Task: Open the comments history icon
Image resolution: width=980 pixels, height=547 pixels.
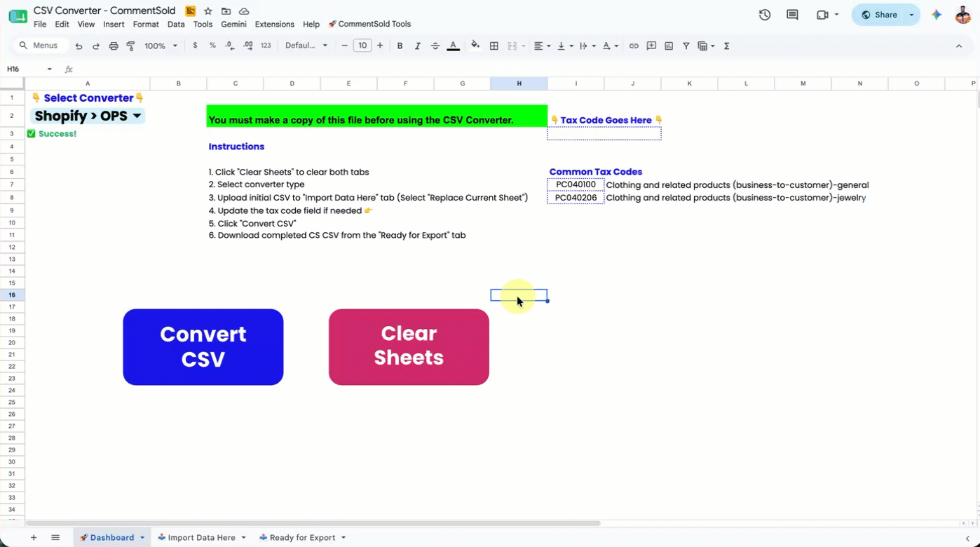Action: (792, 15)
